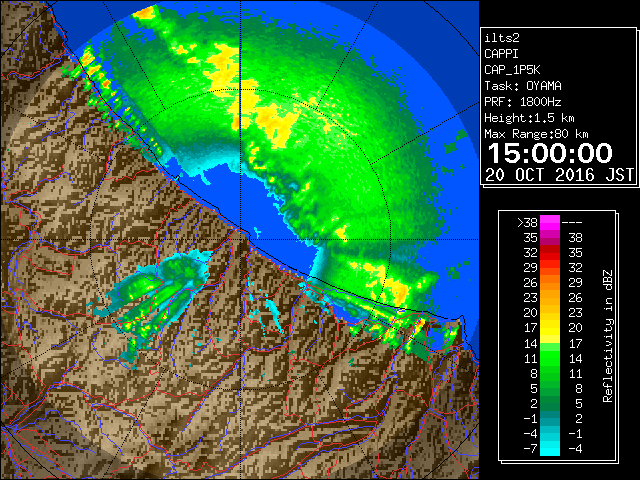Click the '---' legend label
Image resolution: width=640 pixels, height=480 pixels.
pos(572,223)
